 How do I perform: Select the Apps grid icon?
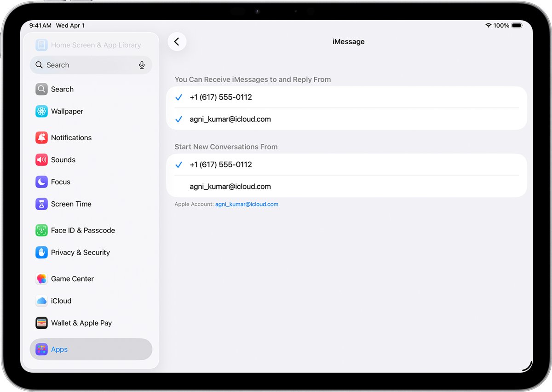(x=42, y=349)
